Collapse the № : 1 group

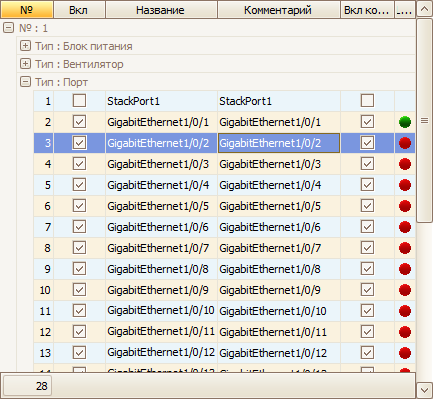tap(8, 28)
